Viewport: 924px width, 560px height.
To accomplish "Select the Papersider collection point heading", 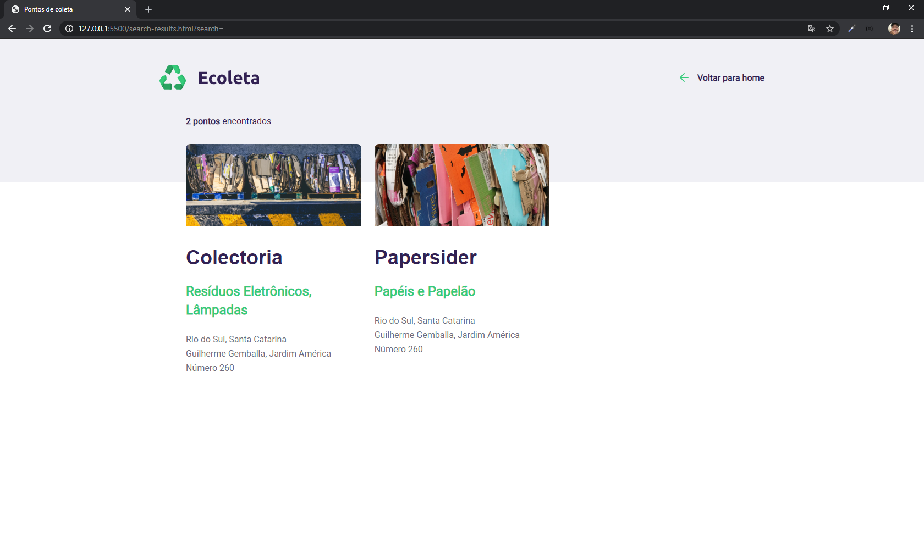I will tap(426, 257).
